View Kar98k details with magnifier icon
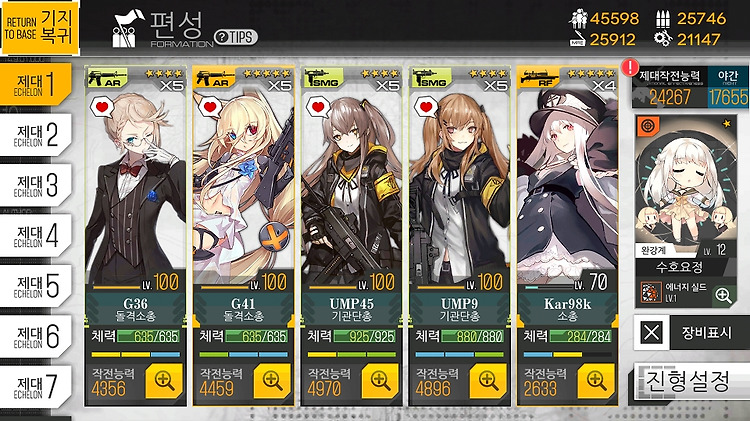The width and height of the screenshot is (750, 421). (x=596, y=381)
